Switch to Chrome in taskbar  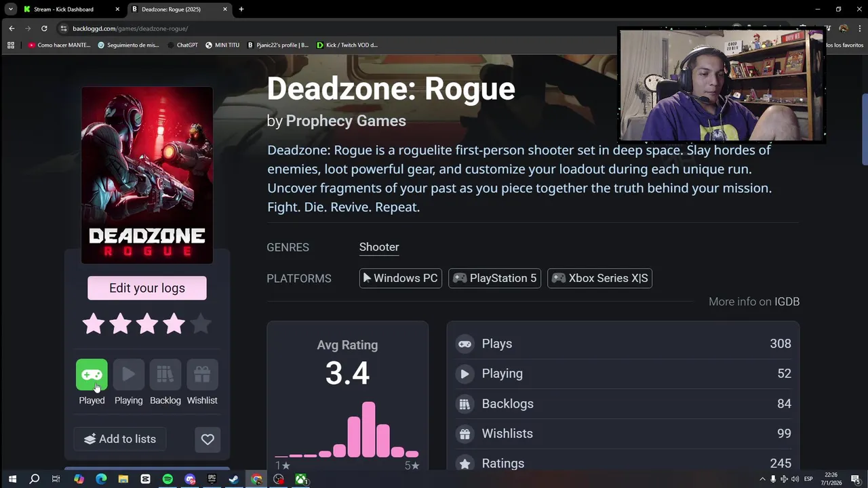pyautogui.click(x=256, y=479)
